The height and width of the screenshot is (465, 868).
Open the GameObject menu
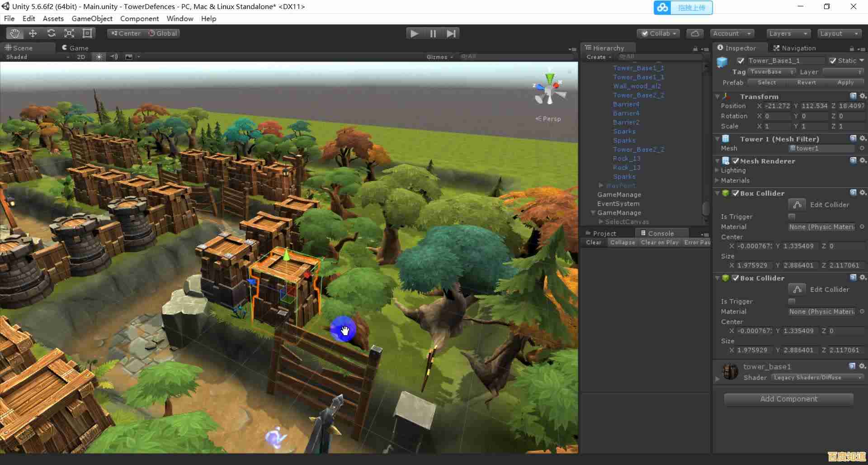92,19
